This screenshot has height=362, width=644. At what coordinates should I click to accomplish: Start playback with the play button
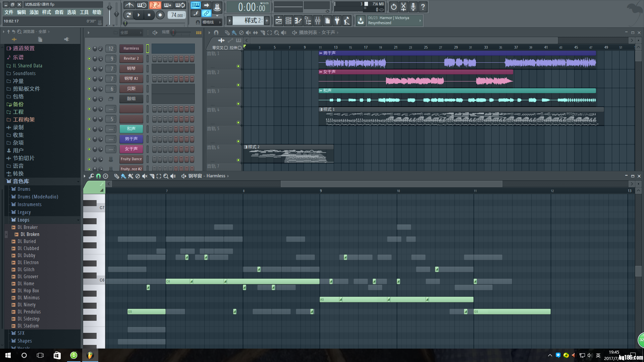click(x=139, y=15)
